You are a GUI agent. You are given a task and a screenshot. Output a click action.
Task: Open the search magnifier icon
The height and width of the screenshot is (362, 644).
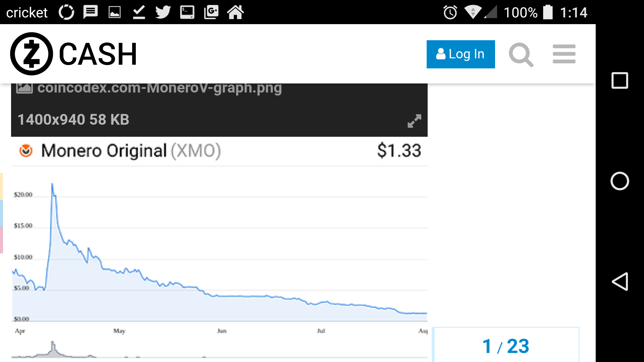(x=521, y=55)
